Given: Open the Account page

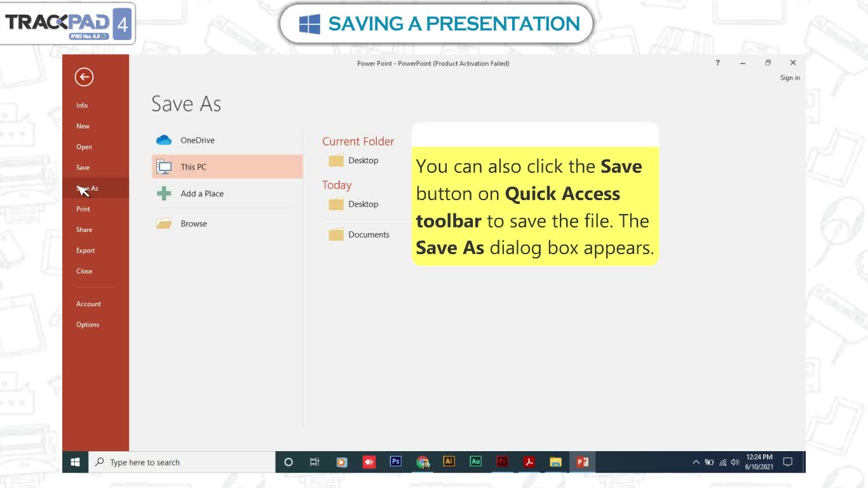Looking at the screenshot, I should pos(88,304).
